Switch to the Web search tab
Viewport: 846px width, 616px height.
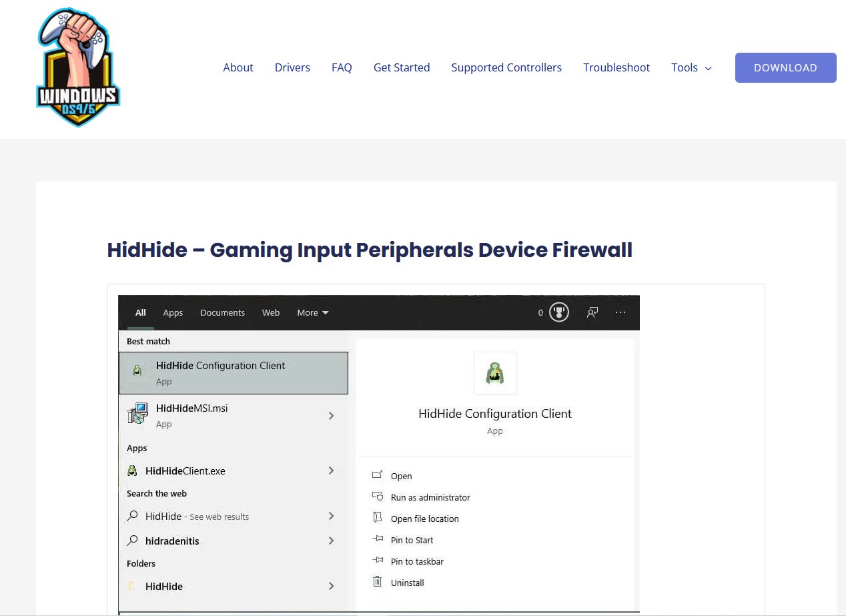coord(271,312)
